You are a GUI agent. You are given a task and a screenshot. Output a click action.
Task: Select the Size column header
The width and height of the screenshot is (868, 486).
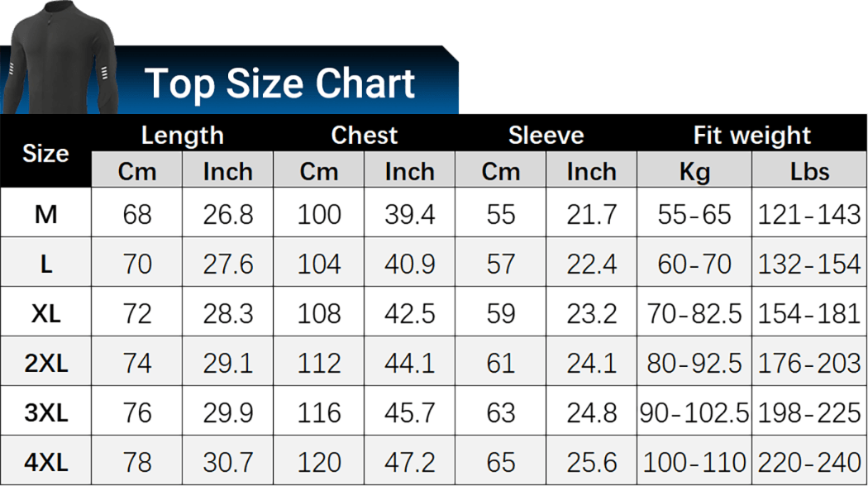(45, 154)
